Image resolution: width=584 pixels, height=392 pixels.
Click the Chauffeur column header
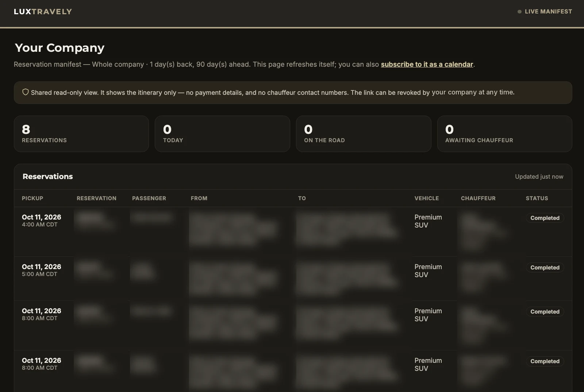point(478,198)
